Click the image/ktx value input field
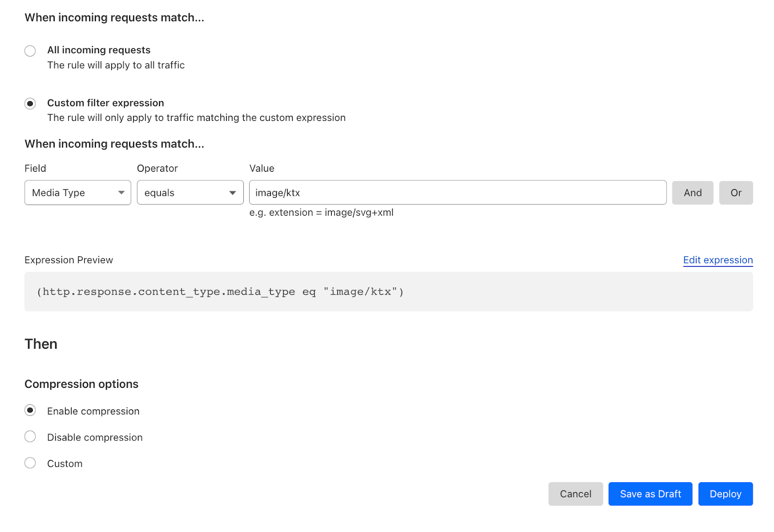The width and height of the screenshot is (774, 532). 458,192
